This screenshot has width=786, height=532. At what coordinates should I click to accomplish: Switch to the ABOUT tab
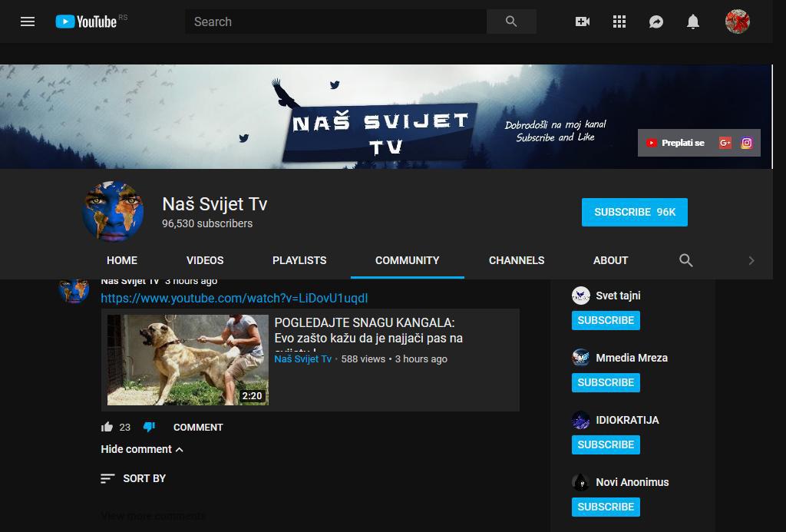pyautogui.click(x=610, y=260)
